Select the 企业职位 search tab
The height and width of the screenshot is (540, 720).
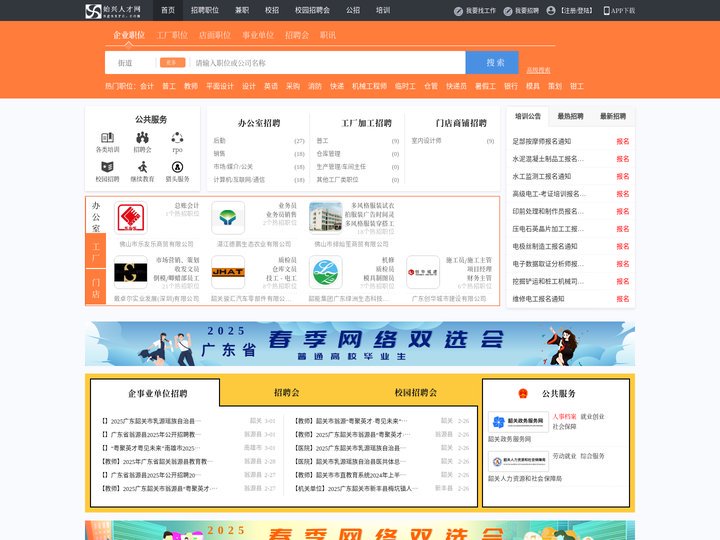(129, 35)
